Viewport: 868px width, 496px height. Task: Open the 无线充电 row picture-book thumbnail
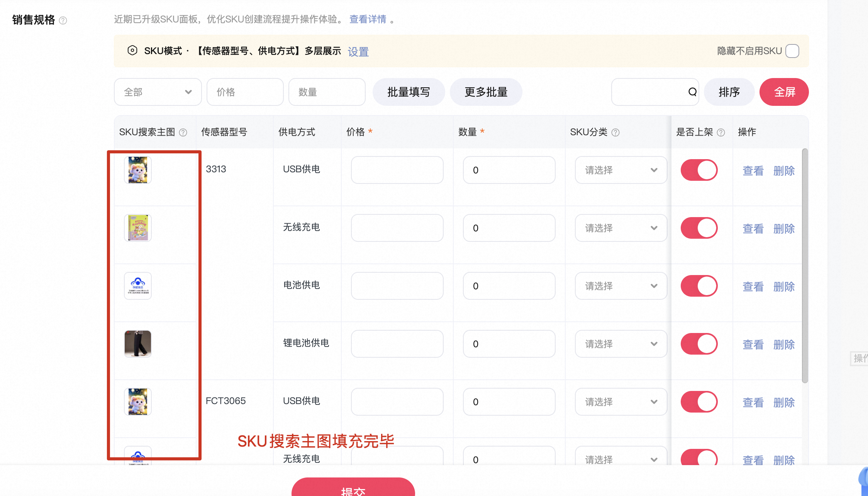pos(138,228)
